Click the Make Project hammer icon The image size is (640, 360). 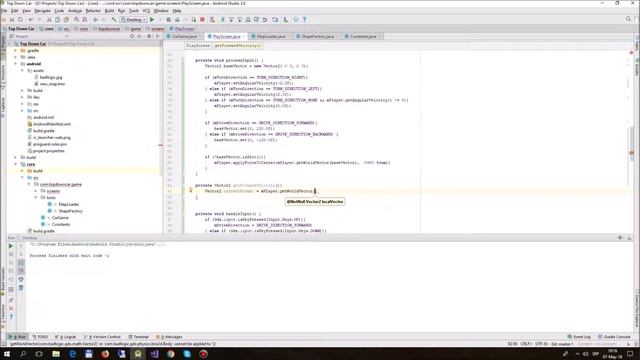pos(114,20)
